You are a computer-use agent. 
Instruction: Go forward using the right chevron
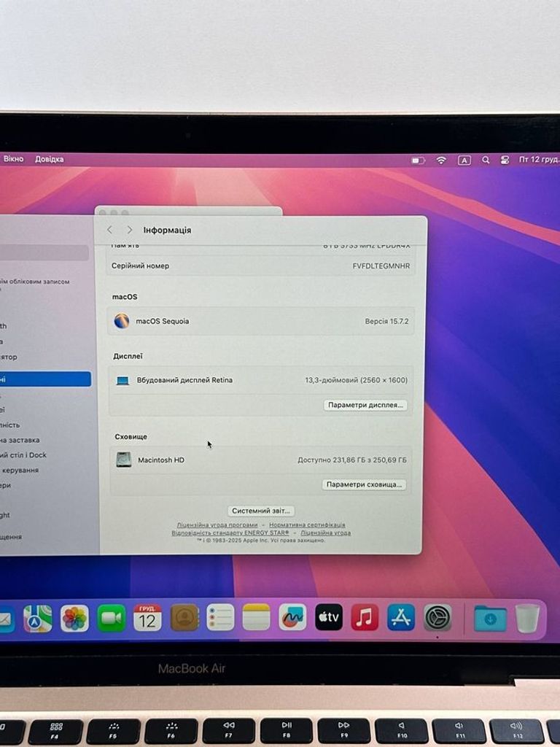pos(130,230)
